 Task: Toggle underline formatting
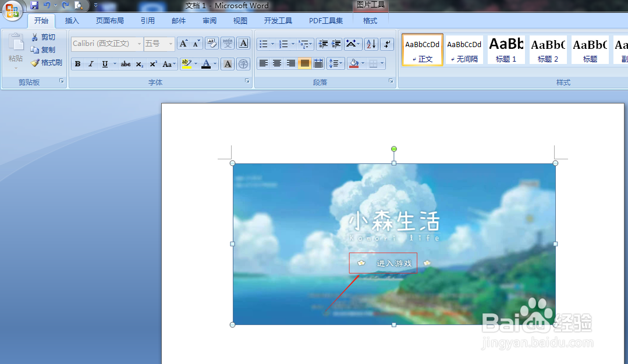(x=105, y=64)
